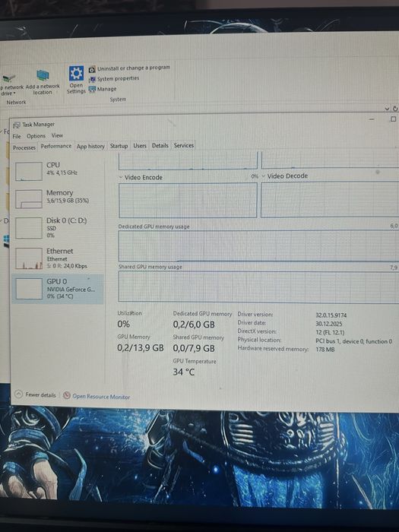Open the Video Encode graph dropdown

point(121,177)
